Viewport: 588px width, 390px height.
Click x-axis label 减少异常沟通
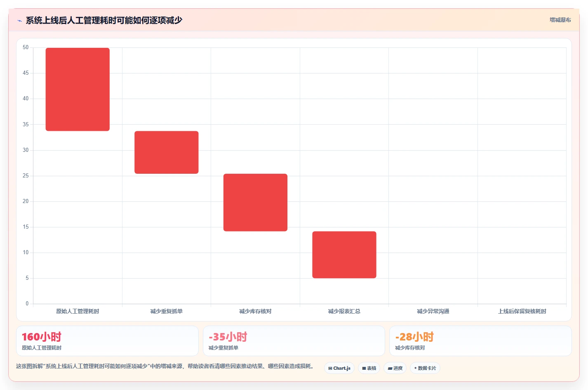(433, 311)
